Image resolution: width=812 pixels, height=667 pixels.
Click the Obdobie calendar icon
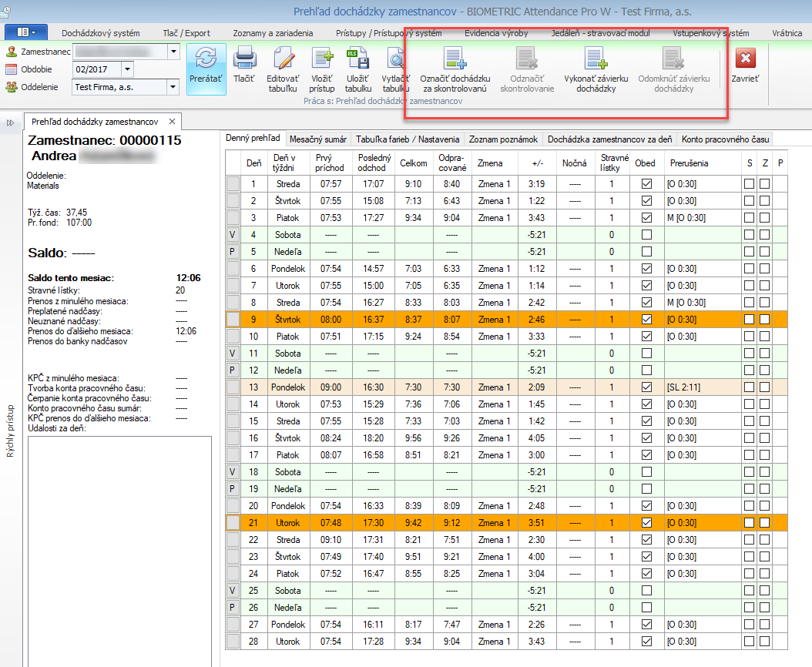click(x=12, y=69)
